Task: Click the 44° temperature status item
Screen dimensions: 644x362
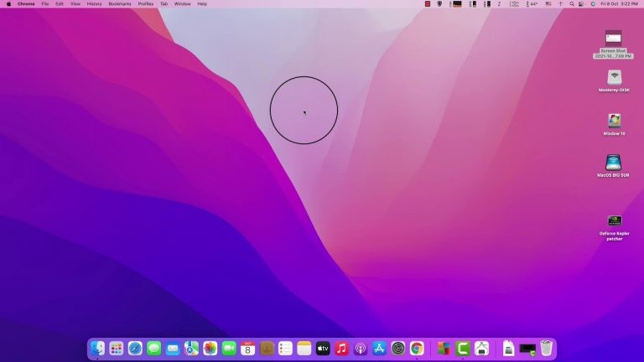Action: pyautogui.click(x=532, y=3)
